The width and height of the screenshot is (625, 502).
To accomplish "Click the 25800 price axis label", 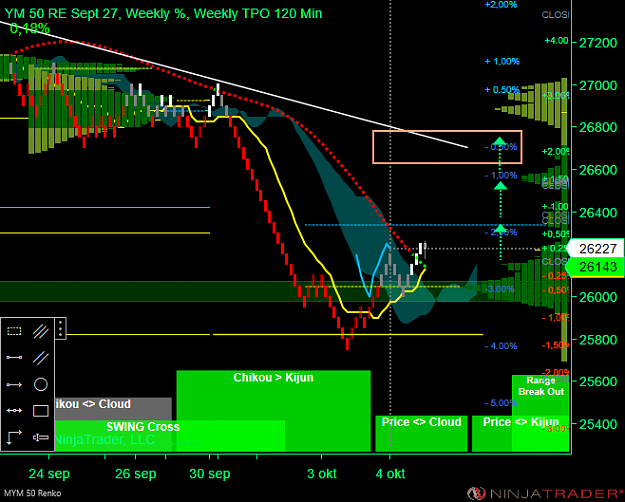I will [x=600, y=340].
